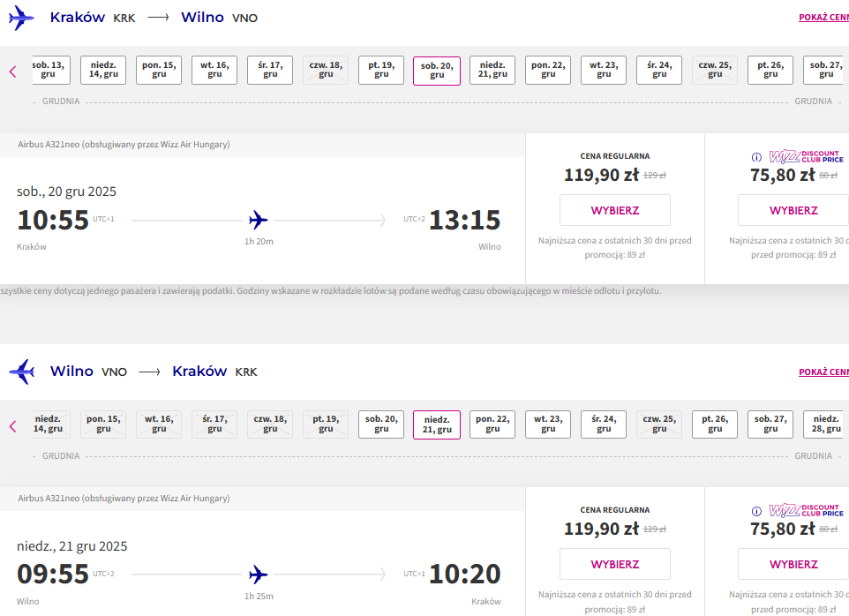Select outbound date pt. 19, gru

(x=381, y=70)
